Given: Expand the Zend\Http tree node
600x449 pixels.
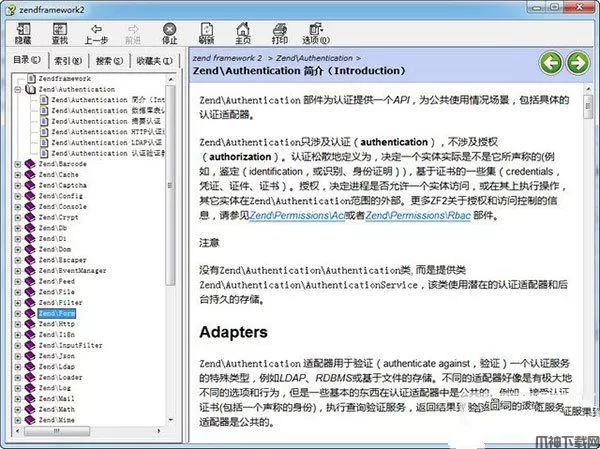Looking at the screenshot, I should [x=18, y=324].
